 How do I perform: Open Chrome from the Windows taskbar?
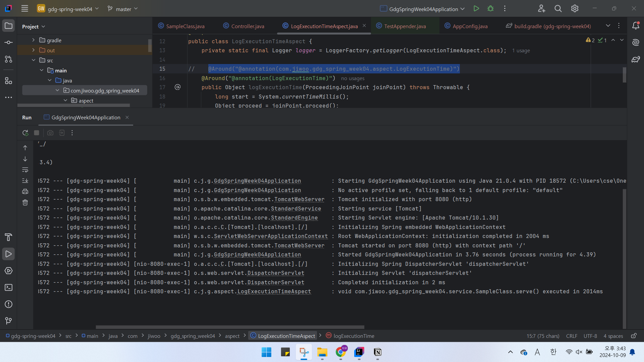pyautogui.click(x=341, y=352)
